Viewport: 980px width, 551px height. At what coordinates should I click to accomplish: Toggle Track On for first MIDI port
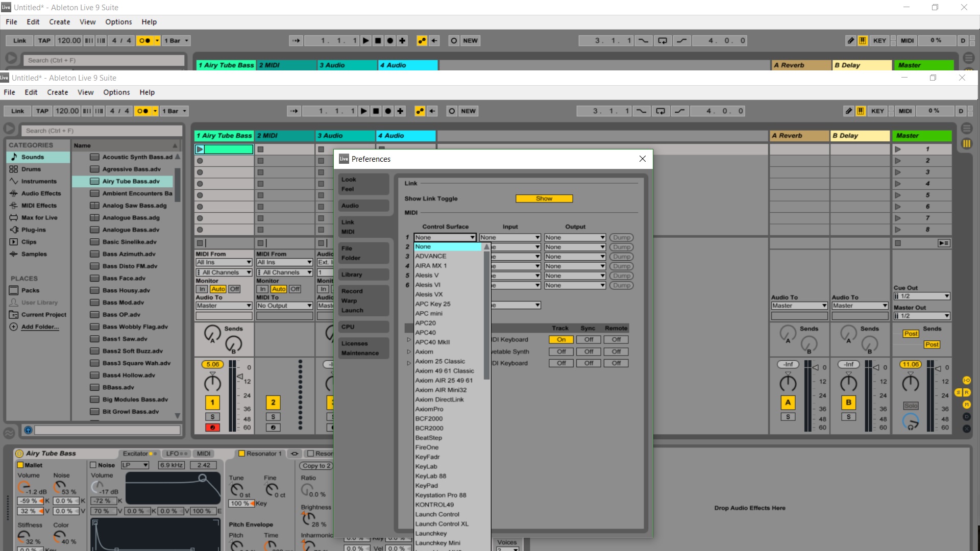click(561, 340)
